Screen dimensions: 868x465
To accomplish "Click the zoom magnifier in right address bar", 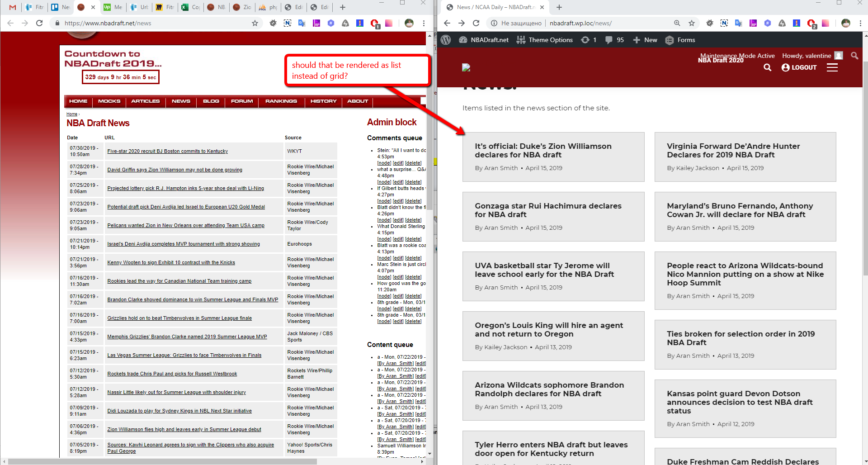I will pyautogui.click(x=677, y=23).
